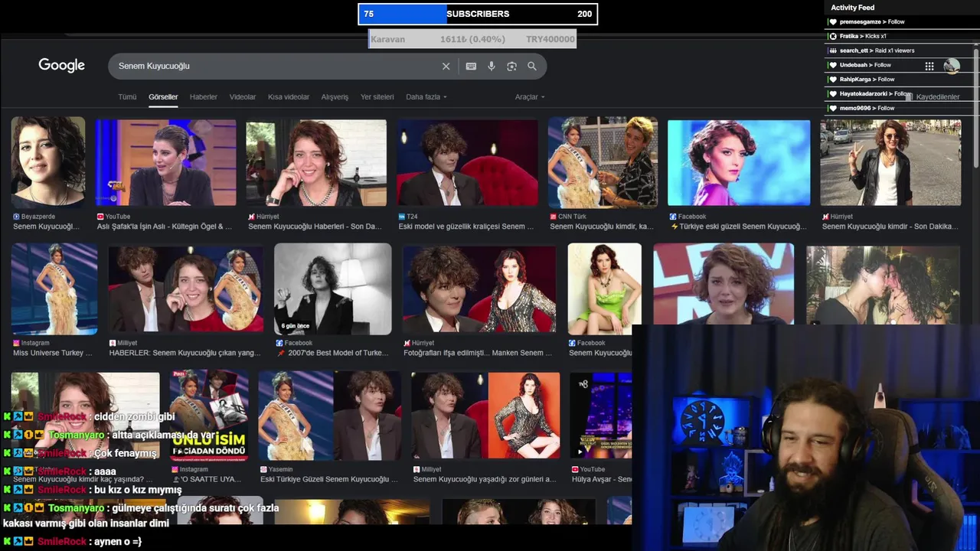The image size is (980, 551).
Task: Expand the Daha fazla dropdown
Action: tap(426, 97)
